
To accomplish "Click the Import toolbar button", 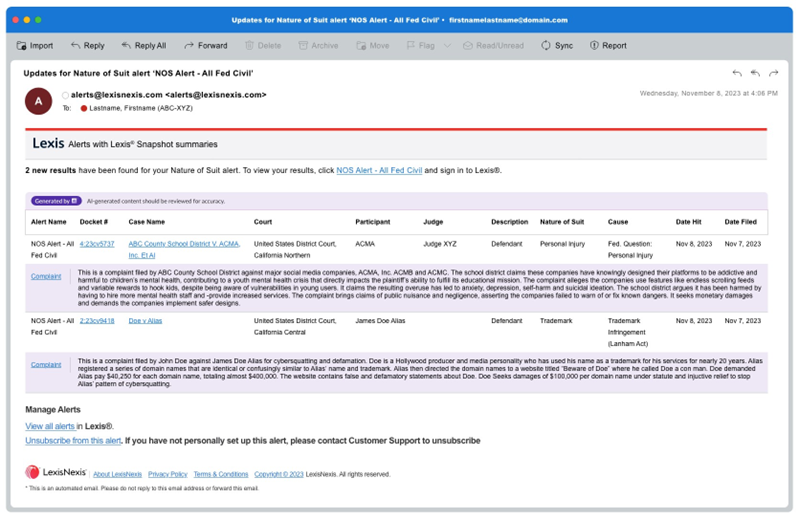I will coord(35,45).
